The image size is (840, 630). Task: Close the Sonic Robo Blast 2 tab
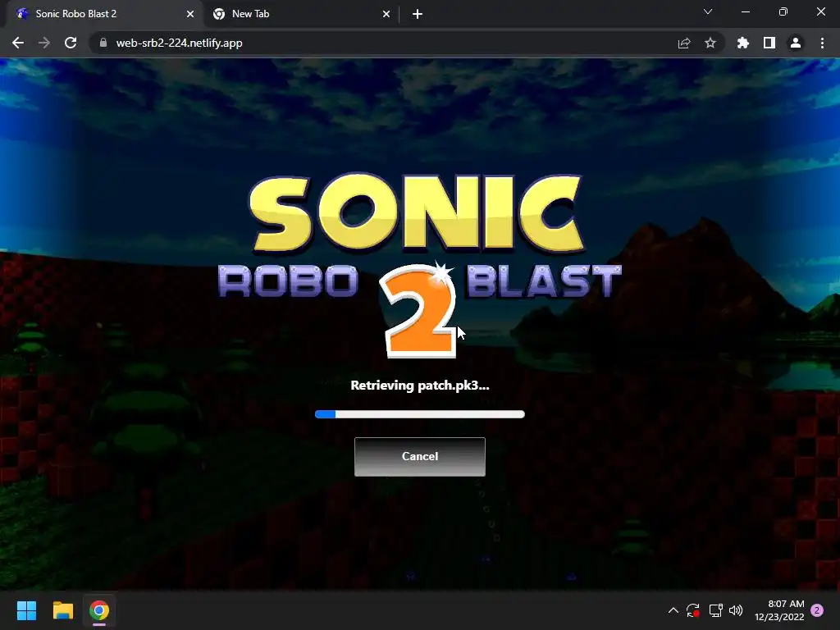pyautogui.click(x=189, y=14)
